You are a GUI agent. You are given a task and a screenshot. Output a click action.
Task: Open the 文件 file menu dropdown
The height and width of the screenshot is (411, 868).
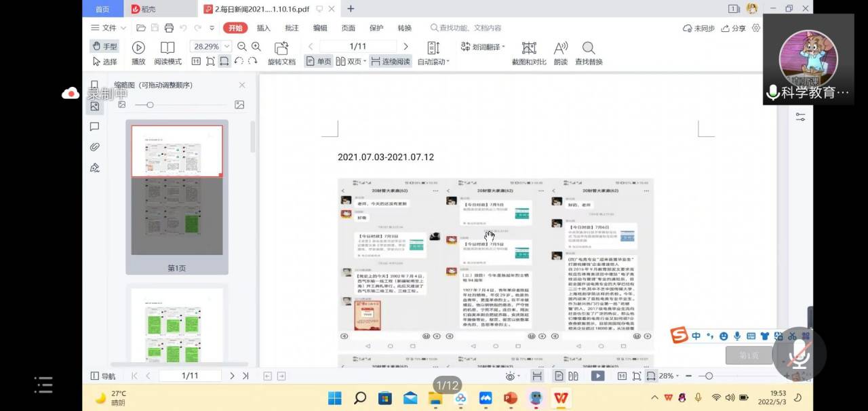[x=108, y=28]
